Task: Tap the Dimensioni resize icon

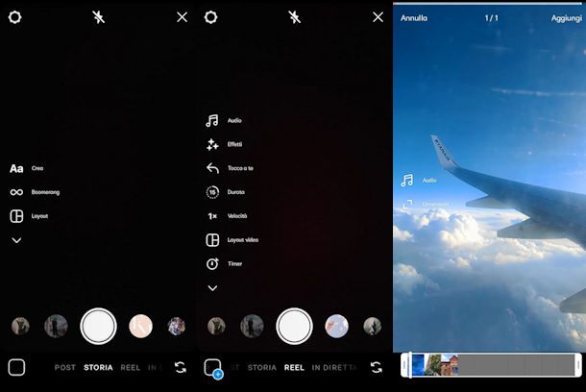Action: [407, 204]
